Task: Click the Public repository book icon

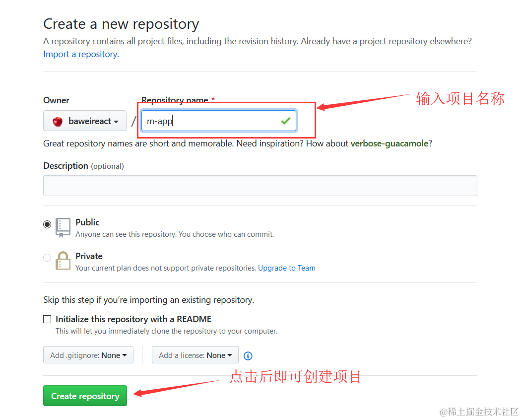Action: coord(63,227)
